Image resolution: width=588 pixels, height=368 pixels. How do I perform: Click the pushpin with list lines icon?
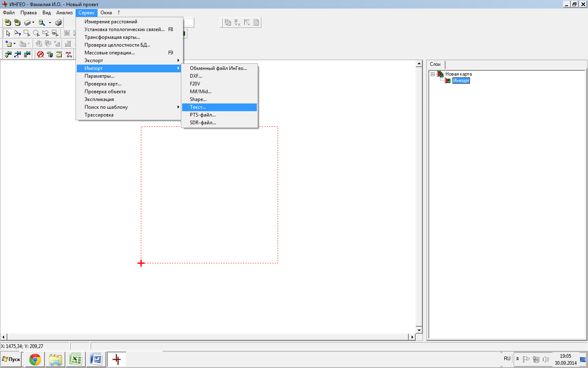pos(27,54)
